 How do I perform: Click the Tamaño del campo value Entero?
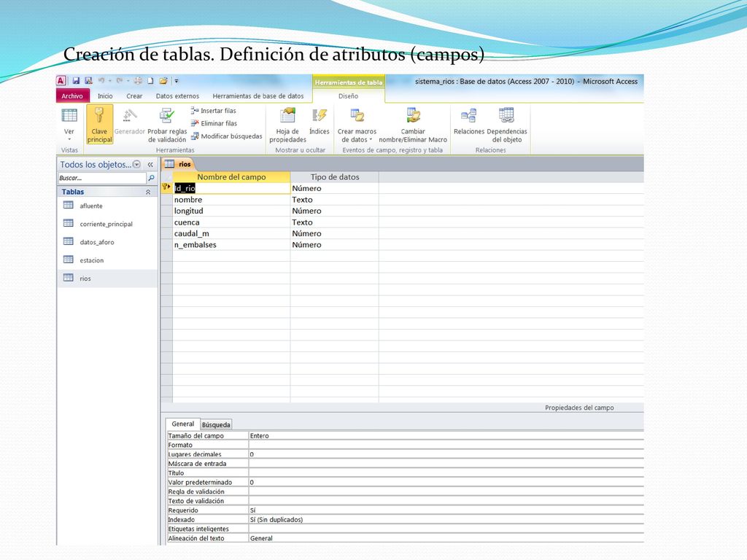tap(446, 436)
